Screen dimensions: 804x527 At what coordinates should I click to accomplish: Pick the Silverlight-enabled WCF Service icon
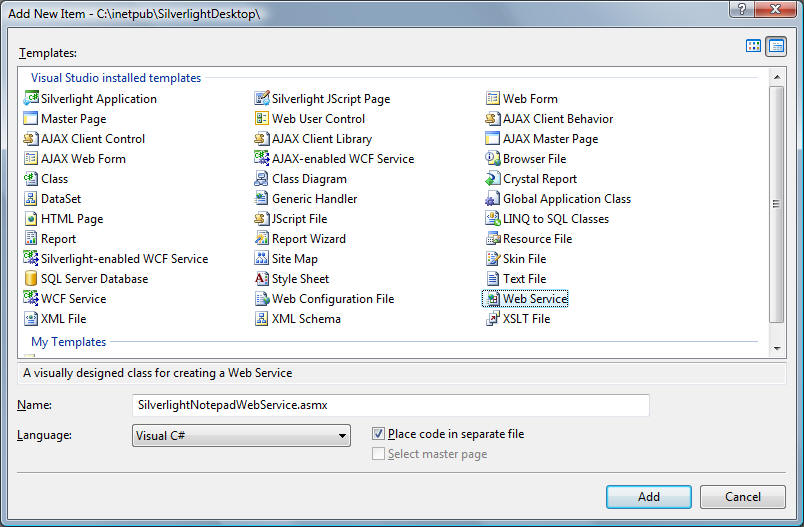pos(31,258)
